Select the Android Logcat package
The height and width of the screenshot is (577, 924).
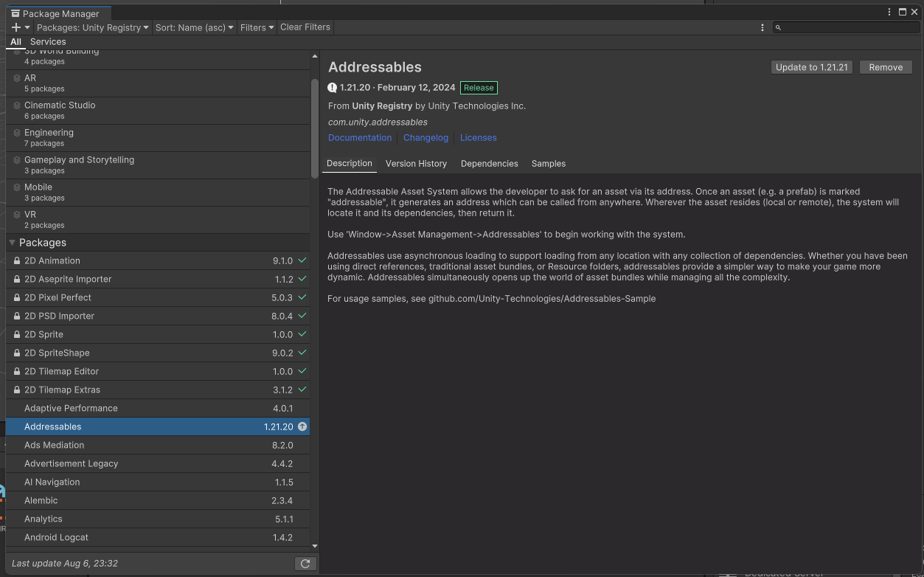pos(158,537)
